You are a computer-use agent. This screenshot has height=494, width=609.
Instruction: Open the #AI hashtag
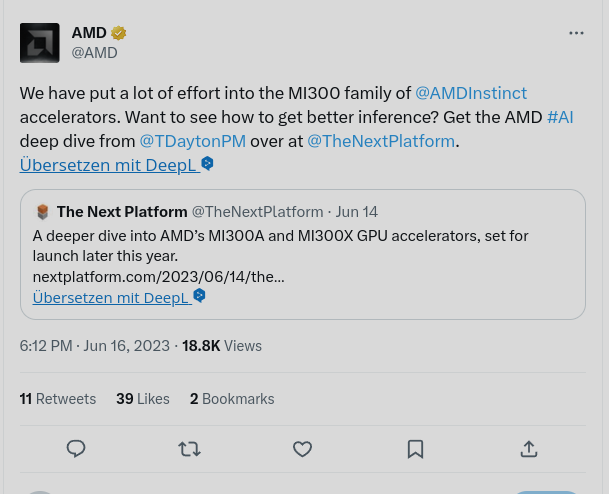click(x=560, y=117)
